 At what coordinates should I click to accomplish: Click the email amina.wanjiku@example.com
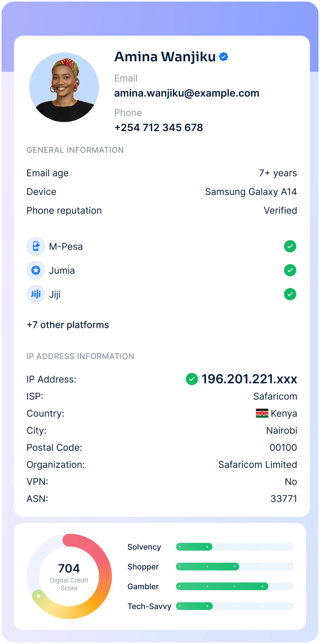point(187,93)
